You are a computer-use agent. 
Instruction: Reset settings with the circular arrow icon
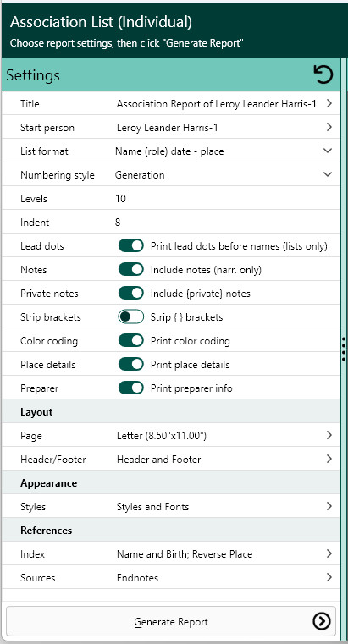pyautogui.click(x=323, y=74)
